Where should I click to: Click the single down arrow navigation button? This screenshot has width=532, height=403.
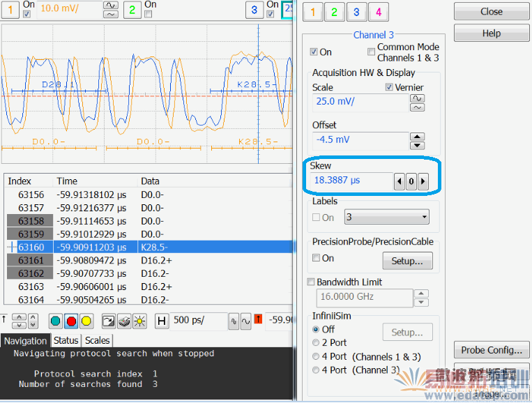(19, 325)
